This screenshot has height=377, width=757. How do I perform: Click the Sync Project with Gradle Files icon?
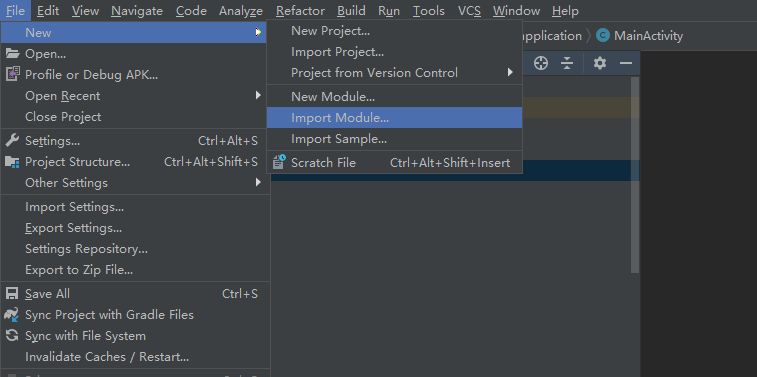[x=12, y=314]
